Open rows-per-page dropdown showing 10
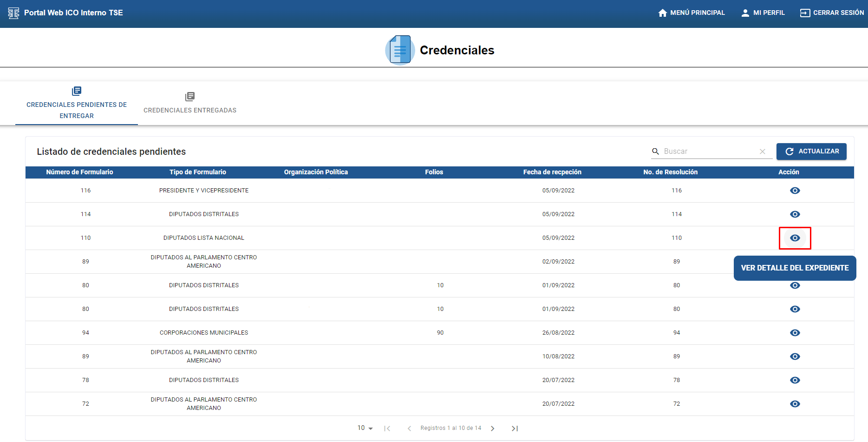This screenshot has width=868, height=442. coord(365,428)
